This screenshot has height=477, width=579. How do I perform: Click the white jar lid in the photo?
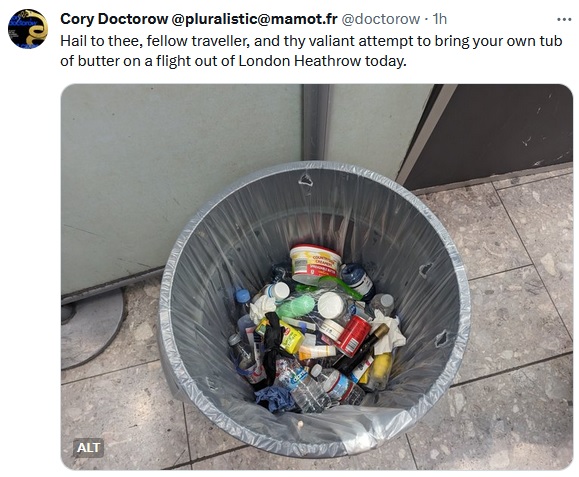click(x=331, y=305)
